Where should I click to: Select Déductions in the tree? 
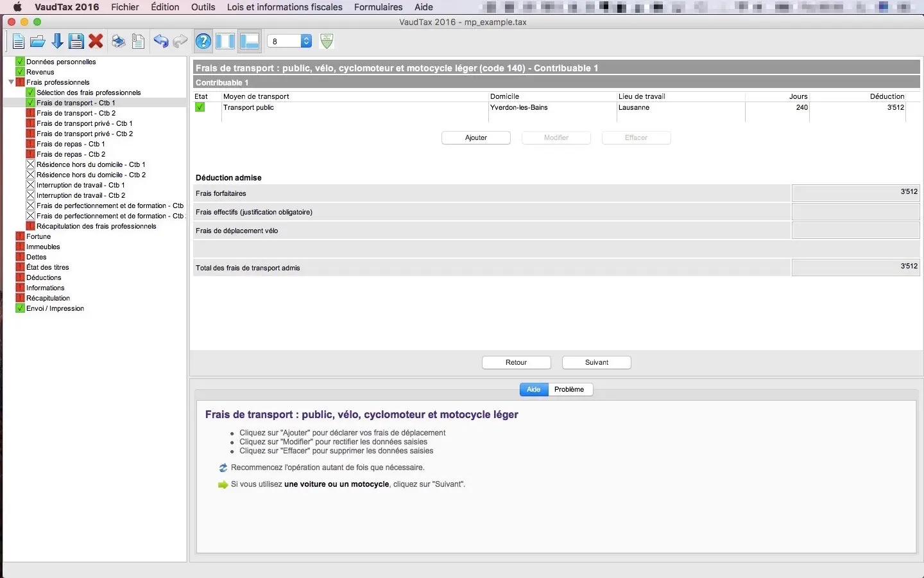point(44,277)
